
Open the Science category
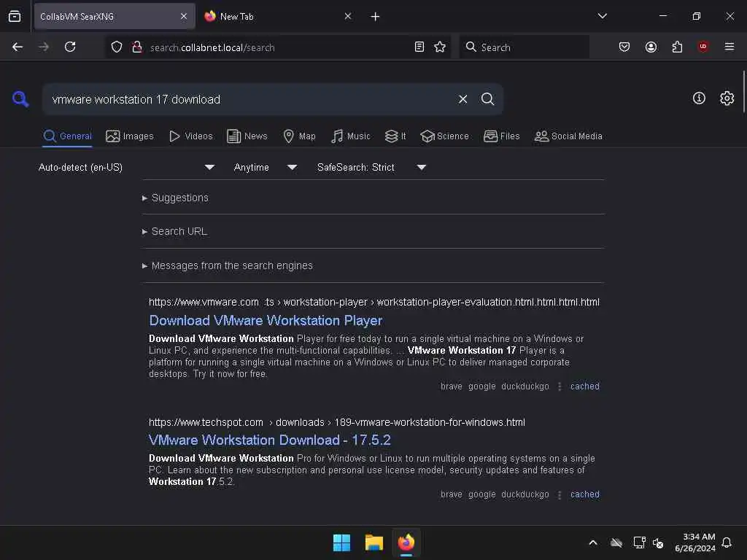click(x=444, y=136)
